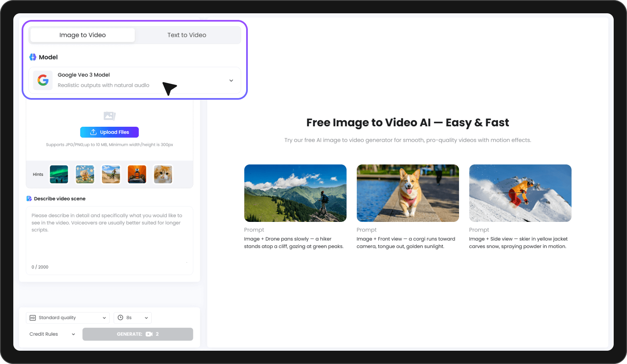627x364 pixels.
Task: Select the aurora hint thumbnail
Action: (x=59, y=174)
